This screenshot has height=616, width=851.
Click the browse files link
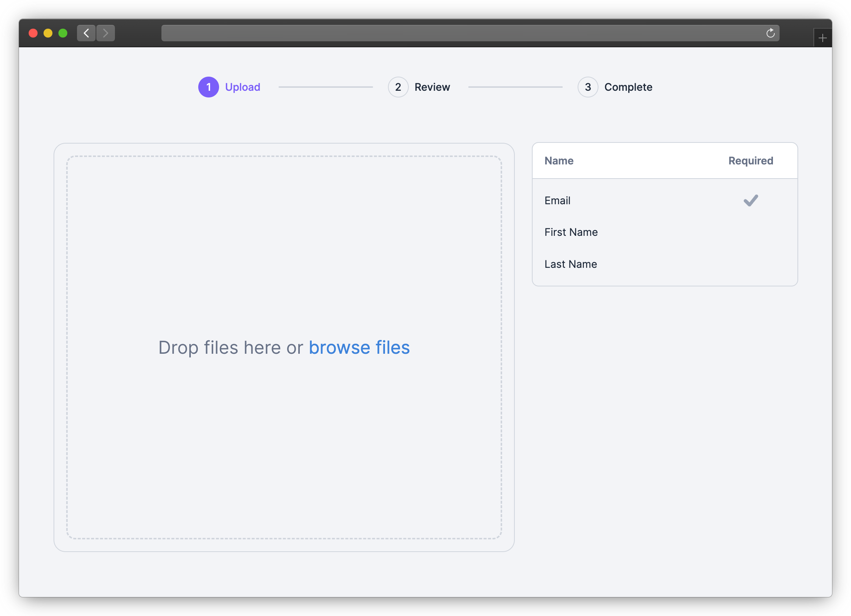(359, 347)
